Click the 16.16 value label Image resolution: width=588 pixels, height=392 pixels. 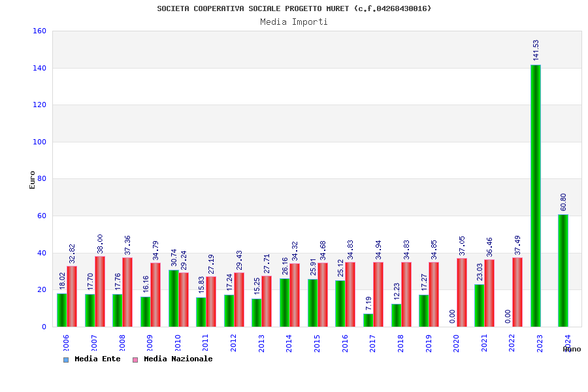(x=146, y=284)
